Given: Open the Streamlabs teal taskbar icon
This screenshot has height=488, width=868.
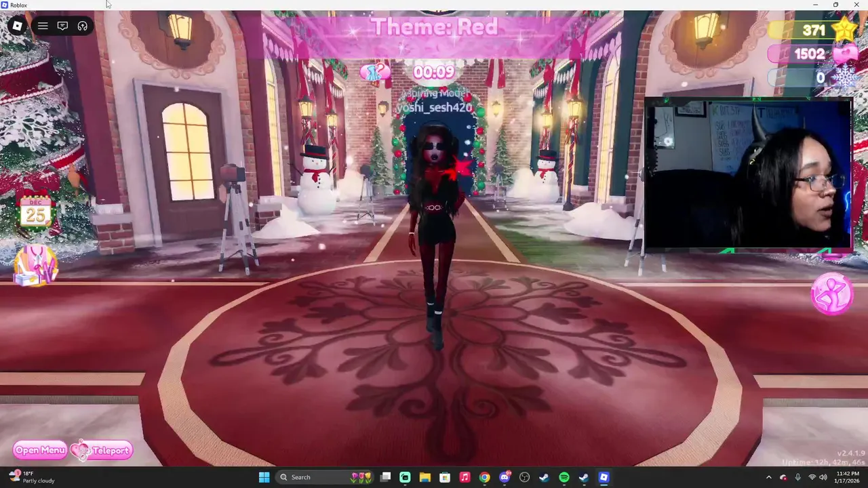Looking at the screenshot, I should tap(405, 477).
